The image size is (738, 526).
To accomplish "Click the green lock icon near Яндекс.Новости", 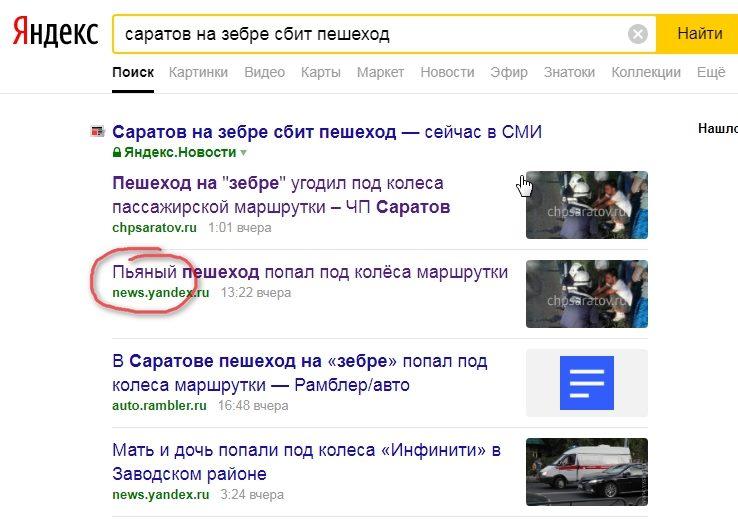I will tap(117, 152).
